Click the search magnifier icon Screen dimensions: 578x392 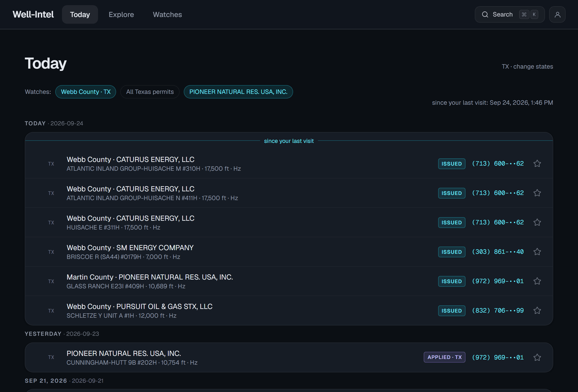pos(485,14)
